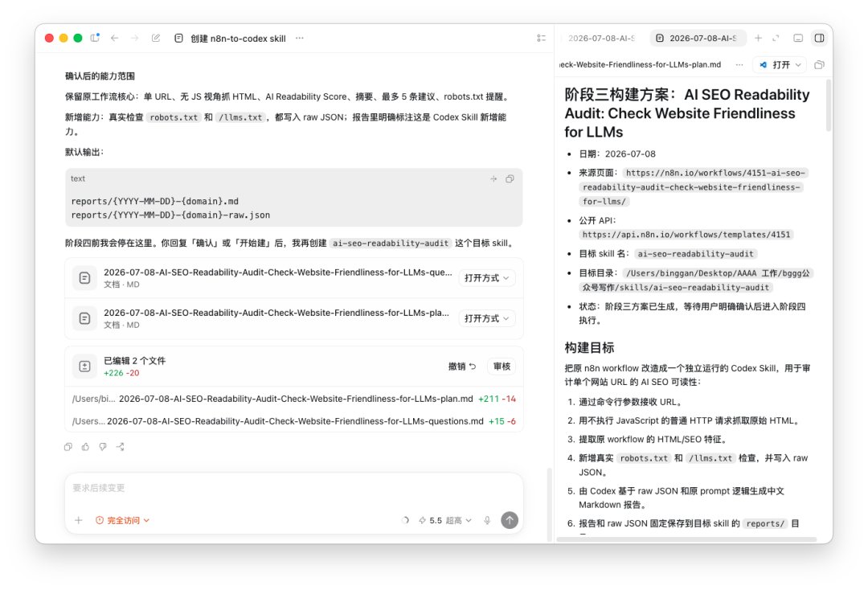Expand the 5.5 超高 model selector
This screenshot has height=590, width=868.
tap(445, 520)
